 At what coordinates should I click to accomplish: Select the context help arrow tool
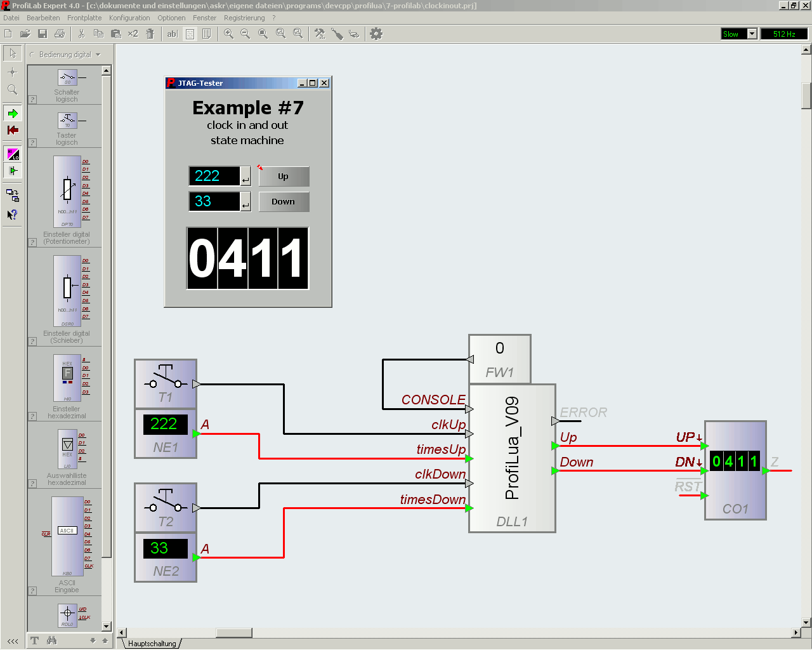12,214
